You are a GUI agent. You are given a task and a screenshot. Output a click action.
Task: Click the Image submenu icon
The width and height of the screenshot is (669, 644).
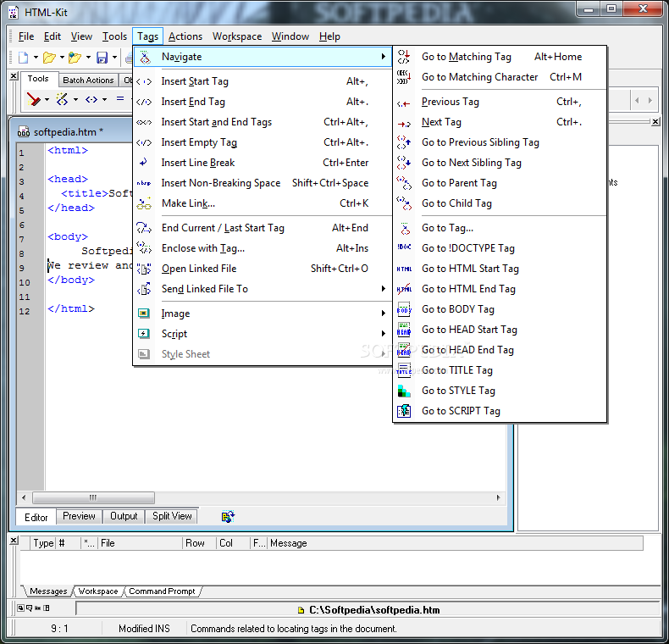coord(144,314)
